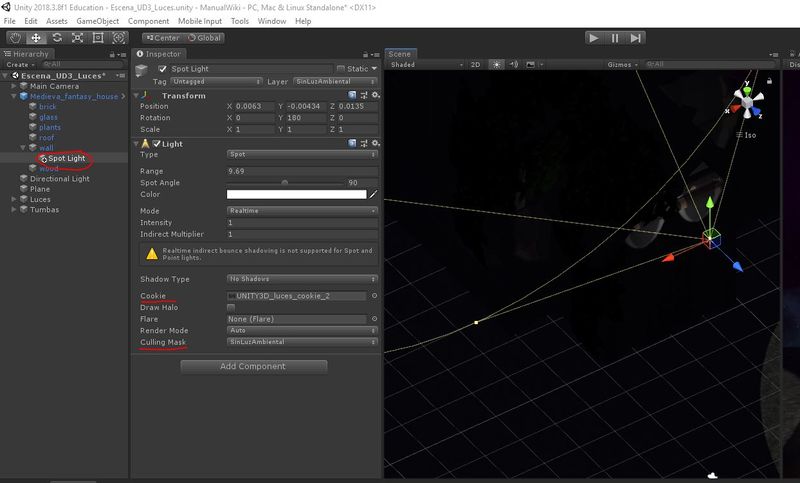This screenshot has width=800, height=483.
Task: Open the Edit menu
Action: click(31, 21)
